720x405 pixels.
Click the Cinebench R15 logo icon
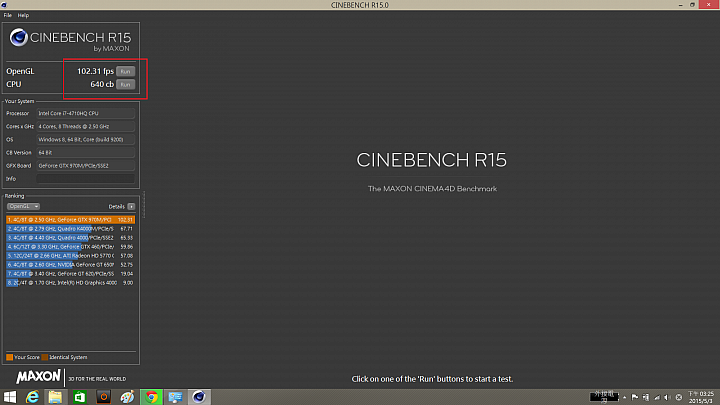click(19, 38)
